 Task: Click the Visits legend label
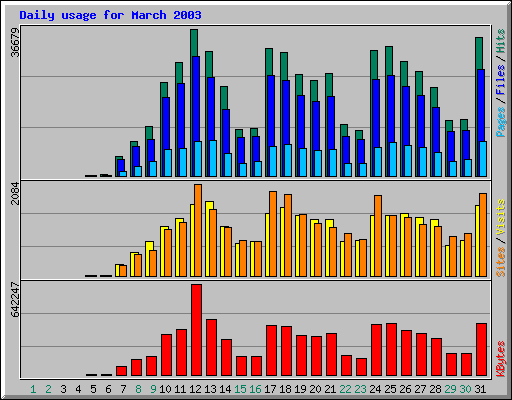(x=501, y=217)
